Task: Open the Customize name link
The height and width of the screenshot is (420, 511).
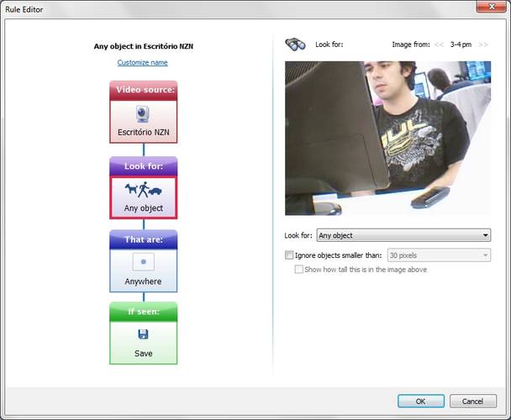Action: [142, 62]
